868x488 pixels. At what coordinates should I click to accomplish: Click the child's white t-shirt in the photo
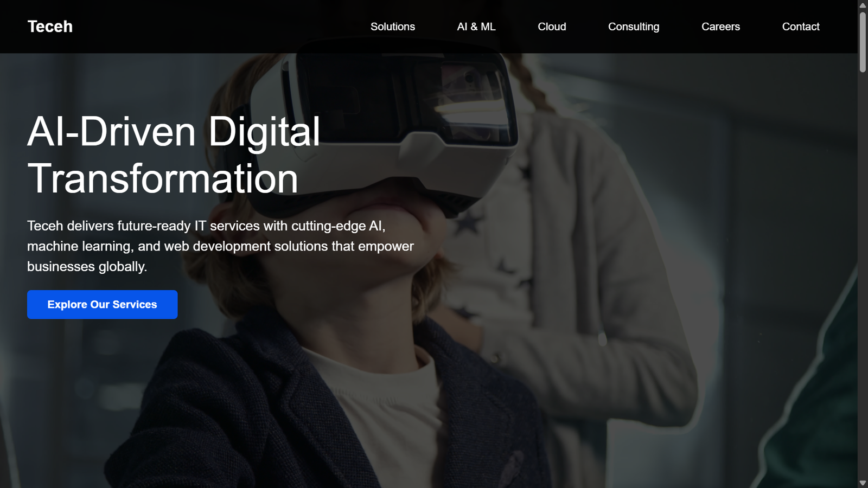391,412
